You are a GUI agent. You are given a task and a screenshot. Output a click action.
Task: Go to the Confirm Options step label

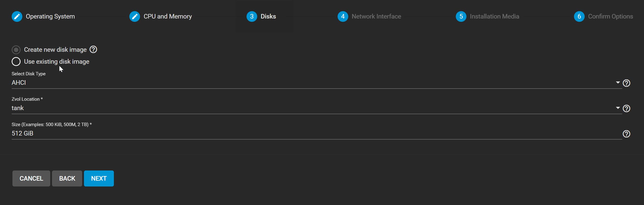pos(611,16)
